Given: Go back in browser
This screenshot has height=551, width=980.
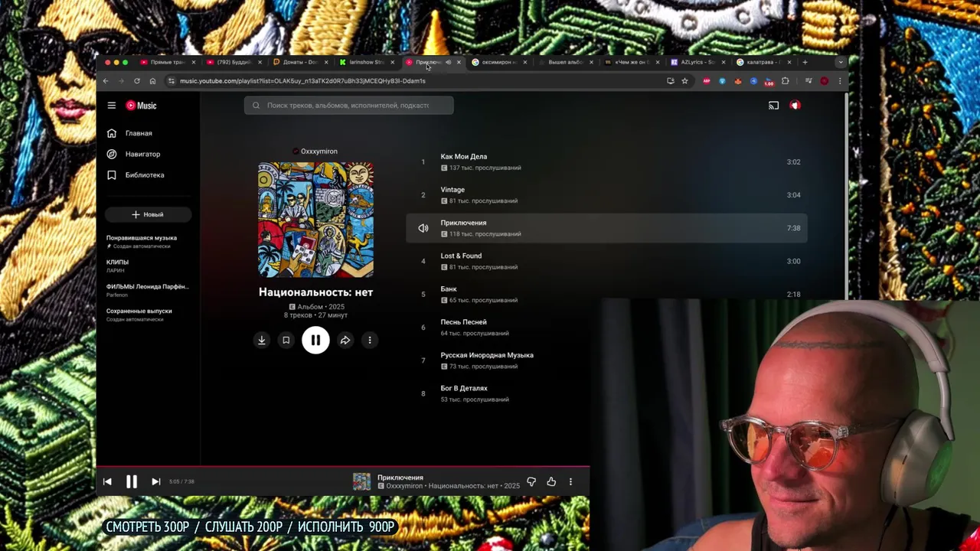Looking at the screenshot, I should coord(106,81).
